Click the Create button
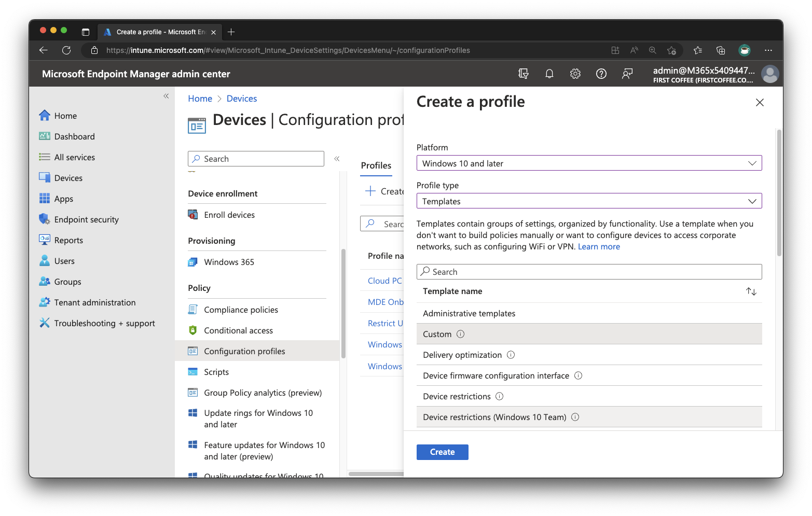812x516 pixels. pos(442,452)
